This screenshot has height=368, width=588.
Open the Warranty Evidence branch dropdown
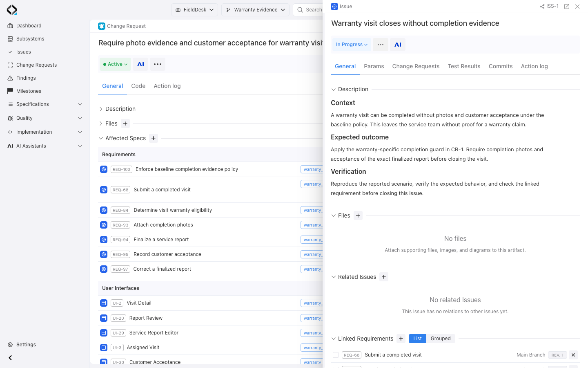pos(255,10)
